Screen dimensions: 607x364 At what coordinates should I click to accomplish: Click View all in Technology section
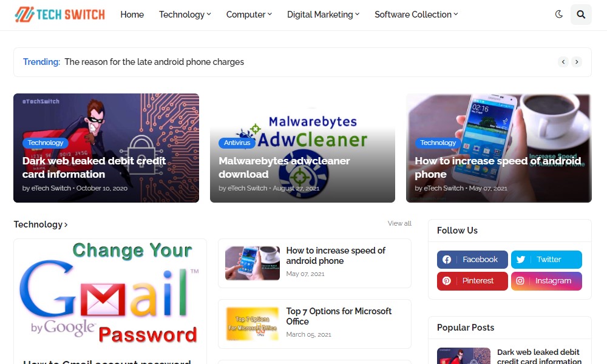[399, 223]
